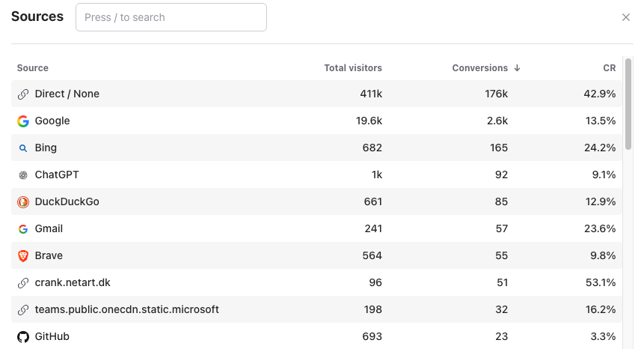Sort by Total visitors column
This screenshot has height=349, width=644.
(353, 68)
